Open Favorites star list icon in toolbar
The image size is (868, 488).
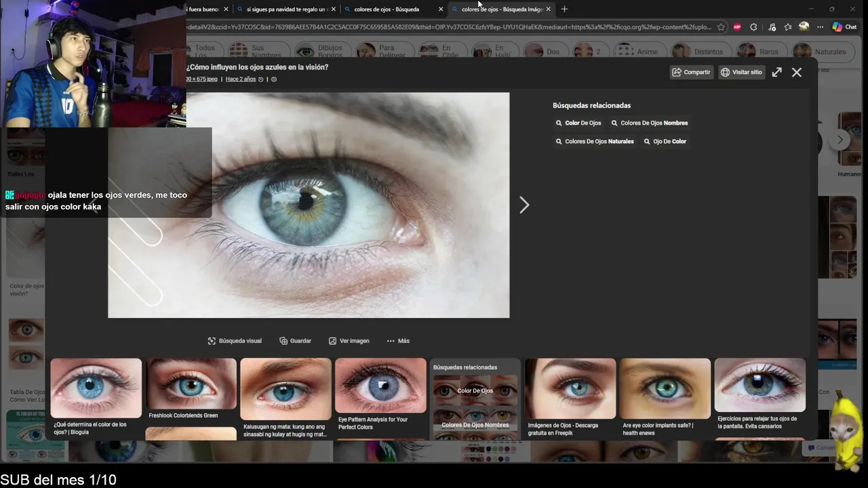coord(788,27)
